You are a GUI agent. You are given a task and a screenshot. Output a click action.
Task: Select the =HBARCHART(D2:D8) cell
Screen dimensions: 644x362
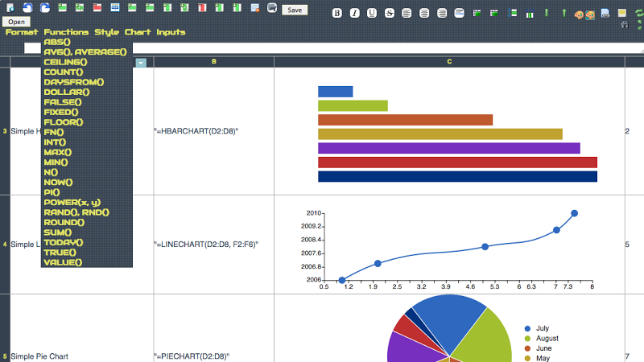point(213,131)
